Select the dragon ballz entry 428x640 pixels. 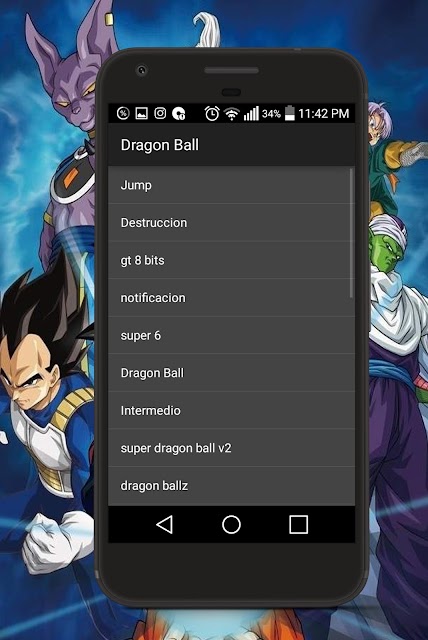click(x=231, y=486)
